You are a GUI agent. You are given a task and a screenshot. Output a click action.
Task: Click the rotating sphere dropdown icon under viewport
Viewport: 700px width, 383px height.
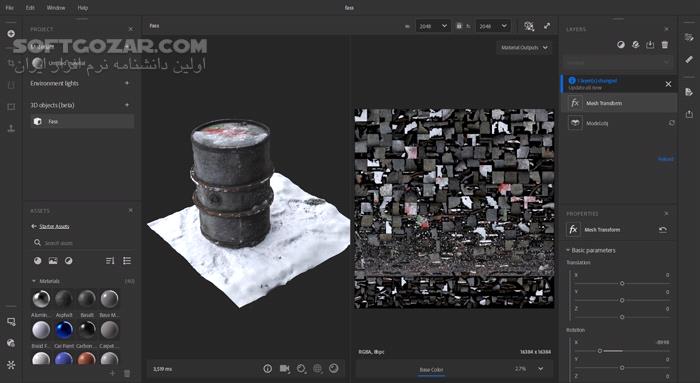coord(301,369)
